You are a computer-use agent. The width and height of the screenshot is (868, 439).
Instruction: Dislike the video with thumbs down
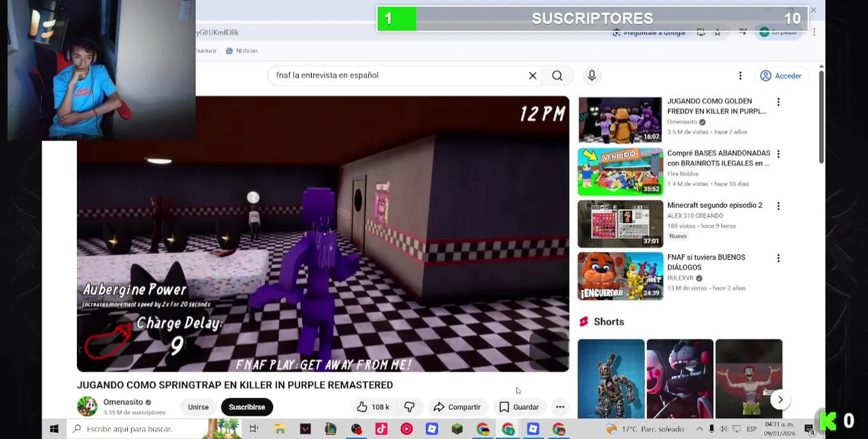pyautogui.click(x=410, y=407)
